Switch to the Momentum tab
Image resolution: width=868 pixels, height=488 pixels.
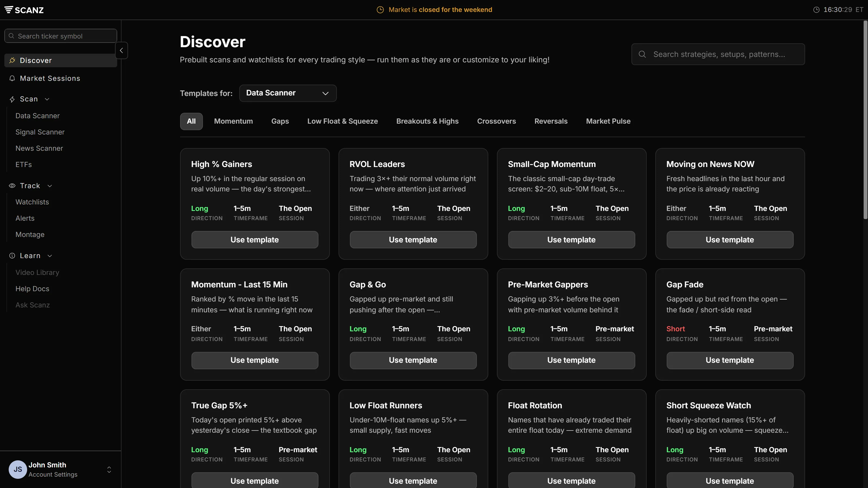click(x=234, y=121)
